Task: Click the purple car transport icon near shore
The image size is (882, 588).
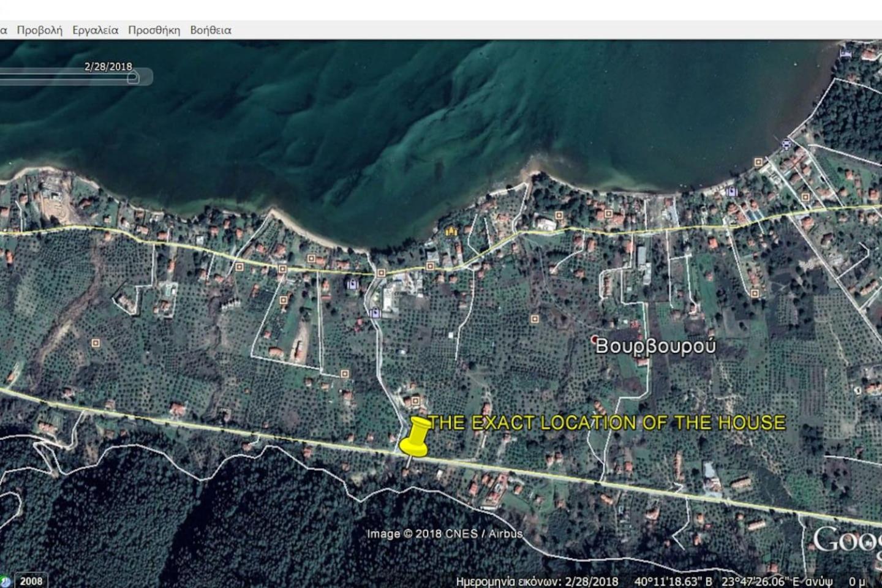Action: (786, 144)
